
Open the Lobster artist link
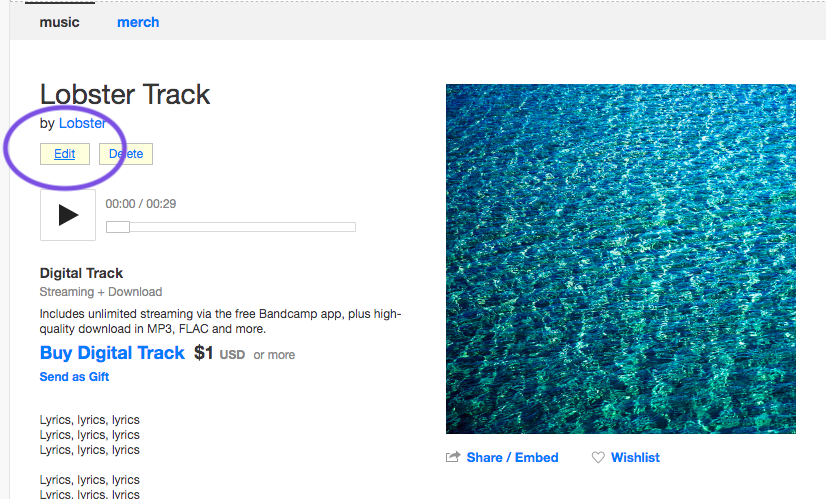click(x=82, y=123)
